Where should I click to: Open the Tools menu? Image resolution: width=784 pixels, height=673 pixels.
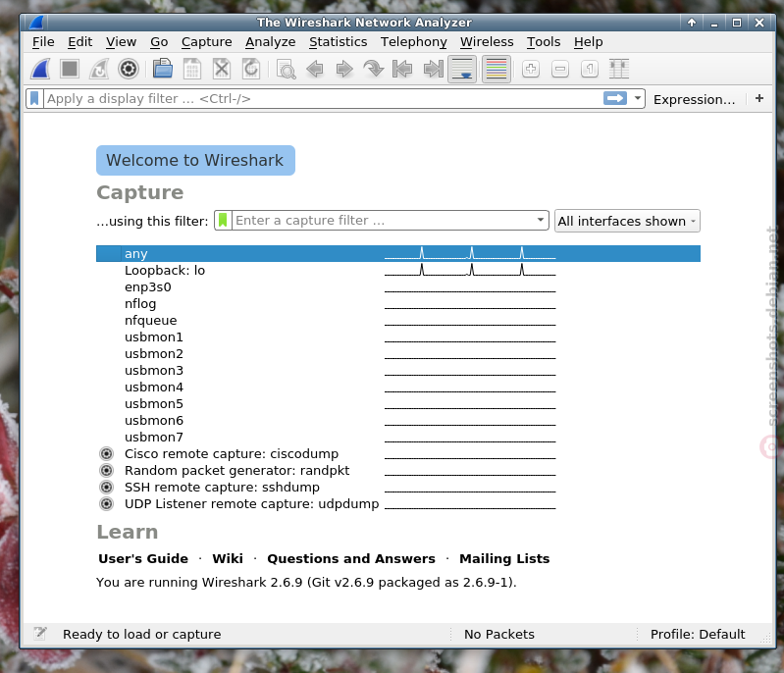[544, 42]
